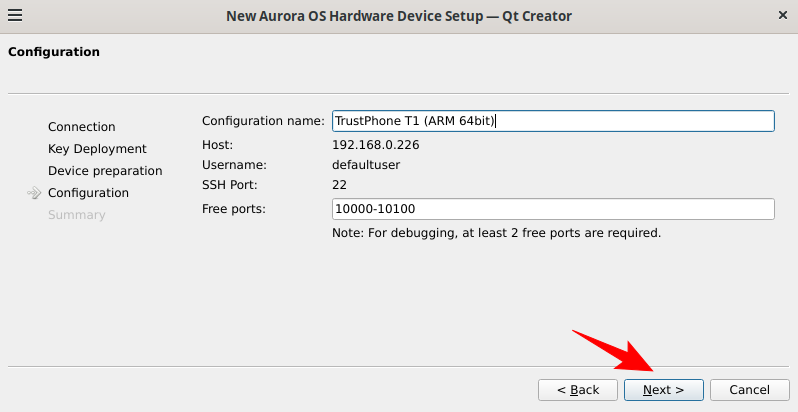Click username value defaultuser

[366, 165]
